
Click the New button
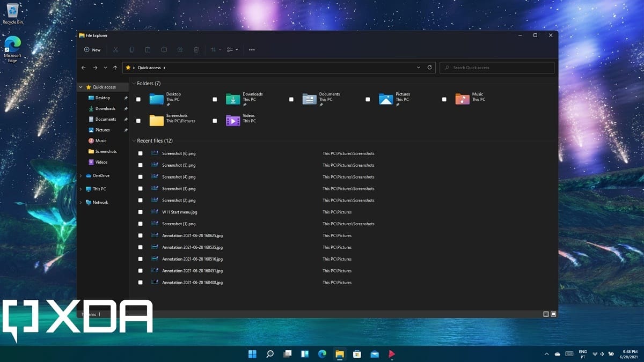tap(92, 50)
